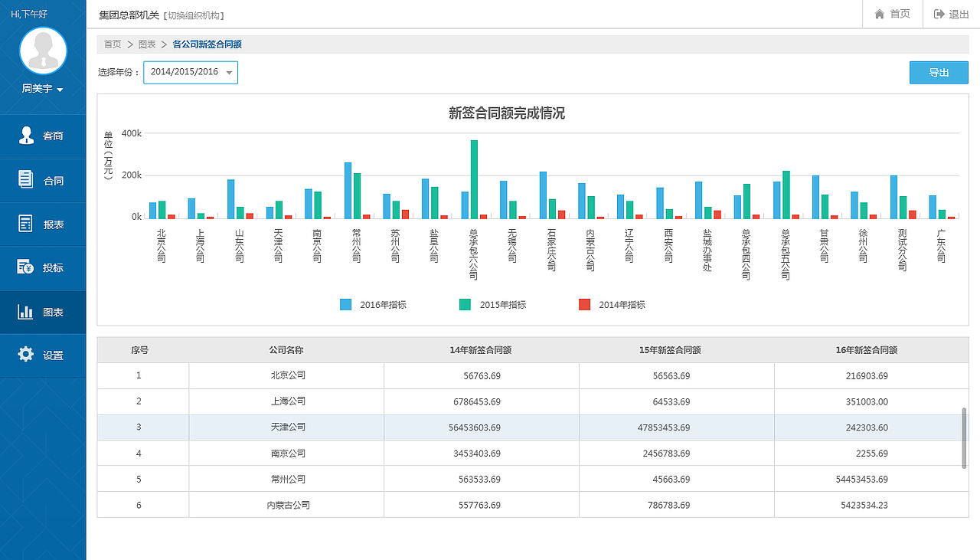980x560 pixels.
Task: Click the 序号 column header
Action: pos(139,350)
